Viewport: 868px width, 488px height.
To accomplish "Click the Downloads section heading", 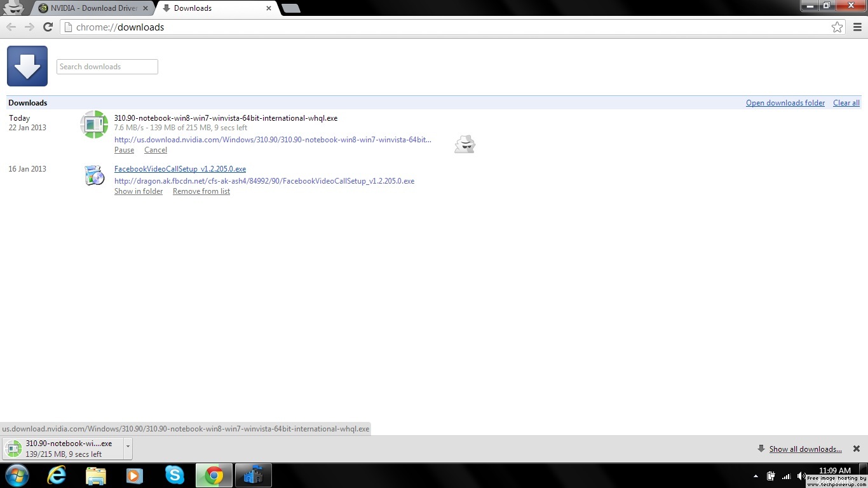I will [x=28, y=103].
